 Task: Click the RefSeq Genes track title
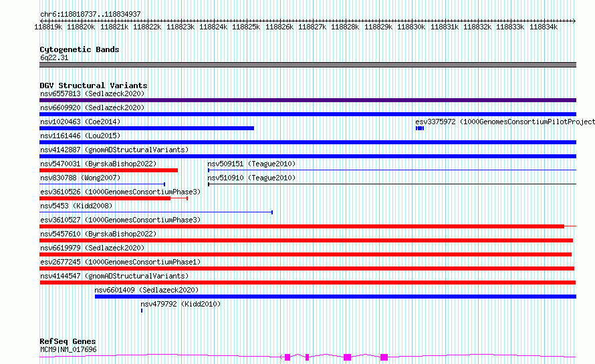tap(68, 341)
